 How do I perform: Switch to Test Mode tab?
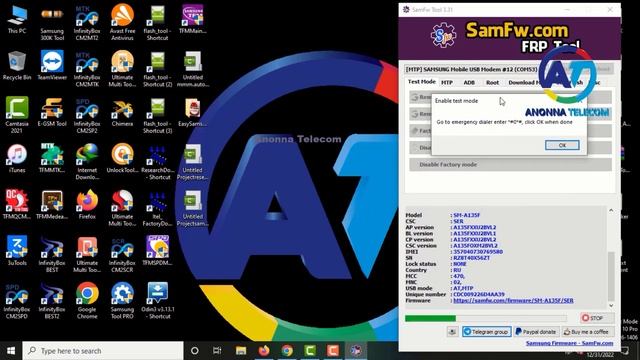coord(422,82)
